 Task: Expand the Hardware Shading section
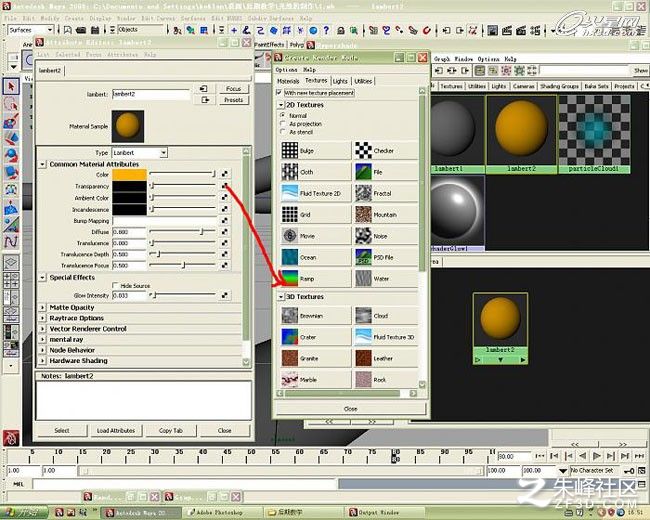click(42, 361)
